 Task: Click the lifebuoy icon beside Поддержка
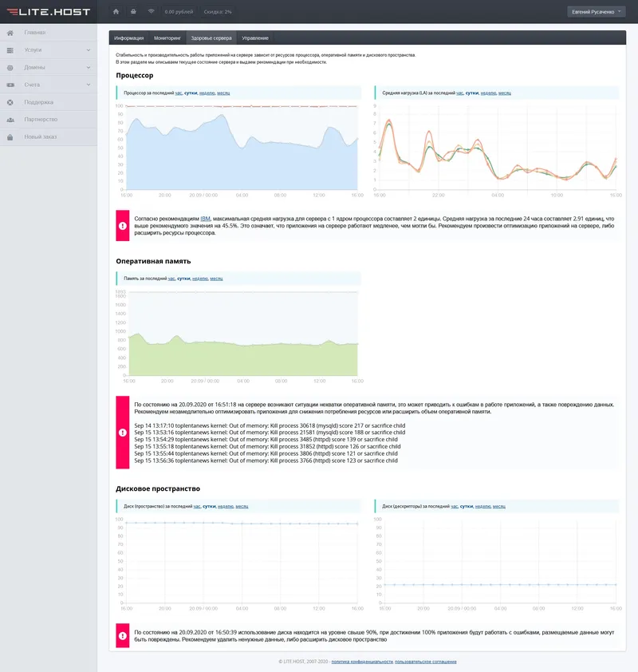[10, 102]
